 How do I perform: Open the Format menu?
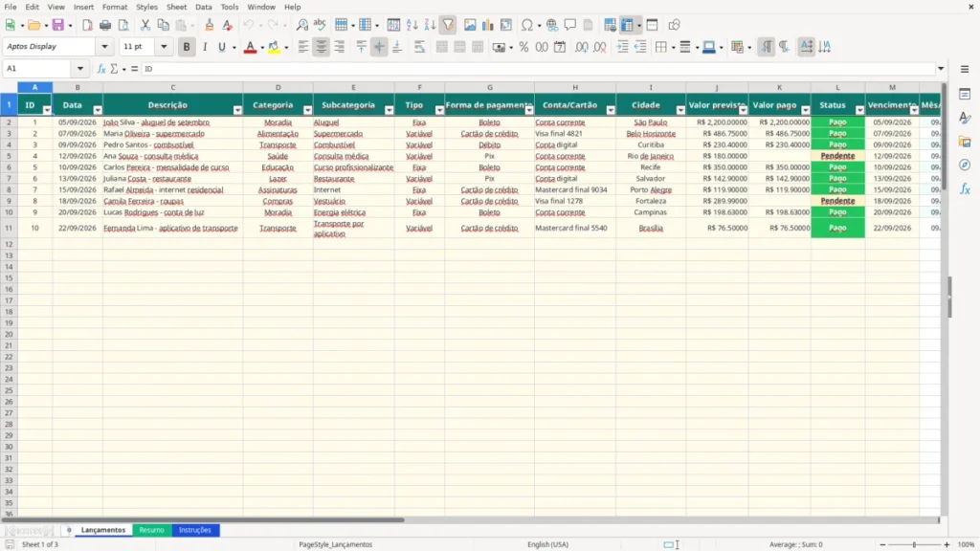coord(115,7)
